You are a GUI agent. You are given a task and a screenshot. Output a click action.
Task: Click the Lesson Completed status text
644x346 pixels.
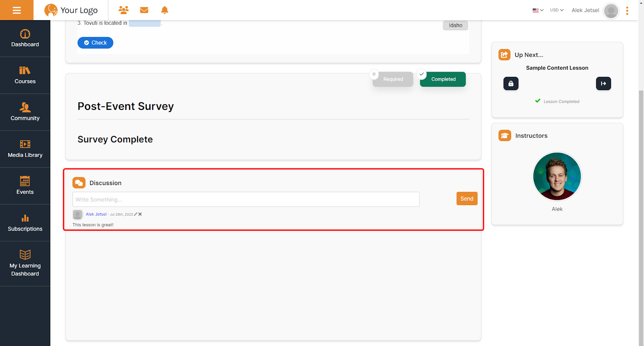[561, 101]
